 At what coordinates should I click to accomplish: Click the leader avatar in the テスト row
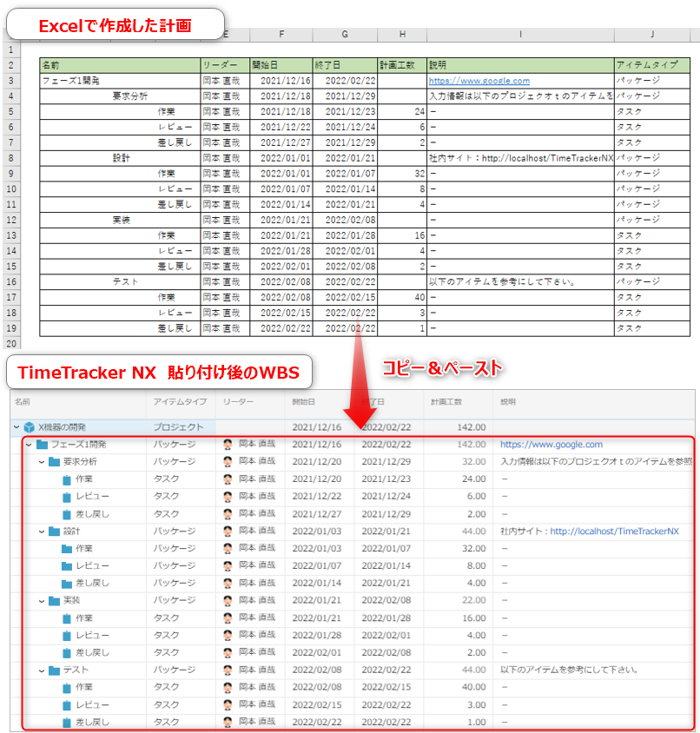tap(228, 670)
